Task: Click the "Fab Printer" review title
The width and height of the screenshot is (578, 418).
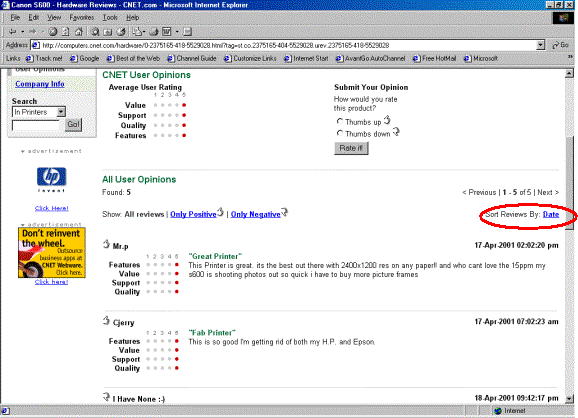Action: [x=212, y=332]
